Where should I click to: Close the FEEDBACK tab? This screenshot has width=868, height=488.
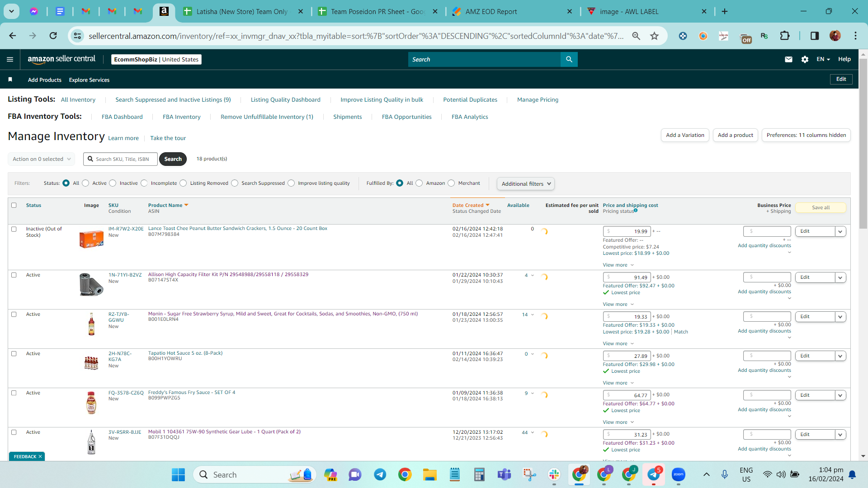40,456
